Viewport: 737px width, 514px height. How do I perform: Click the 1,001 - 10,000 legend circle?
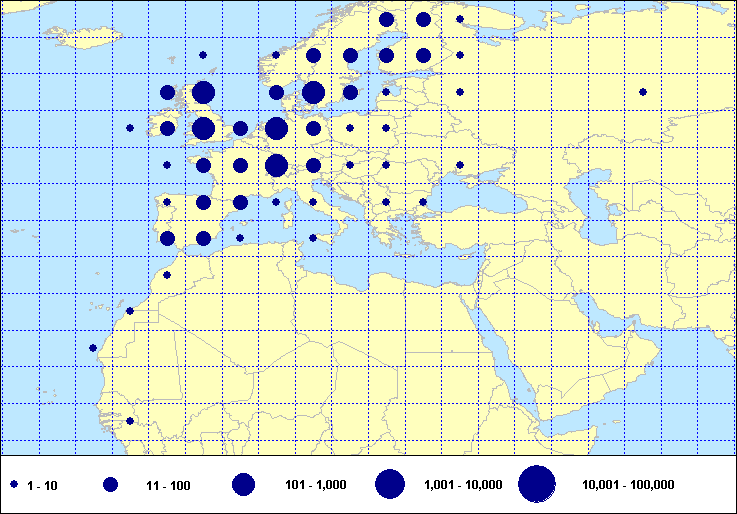click(x=390, y=484)
